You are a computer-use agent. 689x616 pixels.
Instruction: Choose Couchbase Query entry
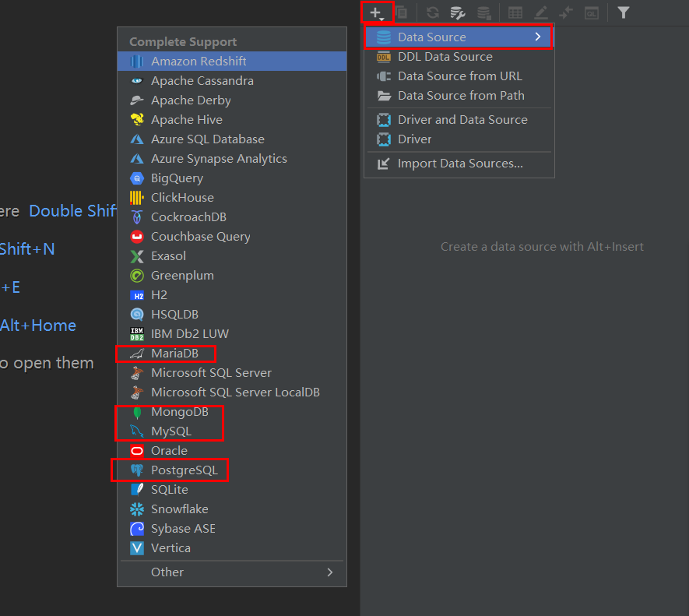[x=232, y=237]
